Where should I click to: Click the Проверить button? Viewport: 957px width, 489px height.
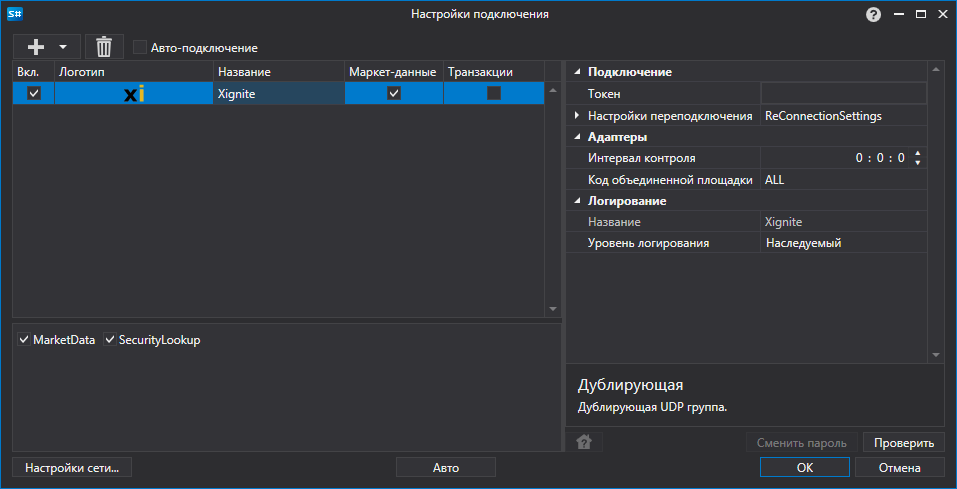click(904, 443)
